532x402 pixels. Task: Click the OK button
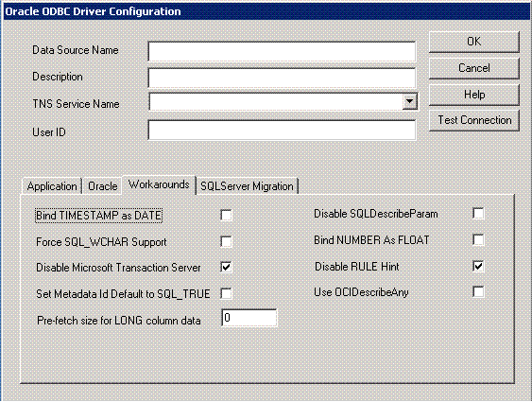click(474, 42)
